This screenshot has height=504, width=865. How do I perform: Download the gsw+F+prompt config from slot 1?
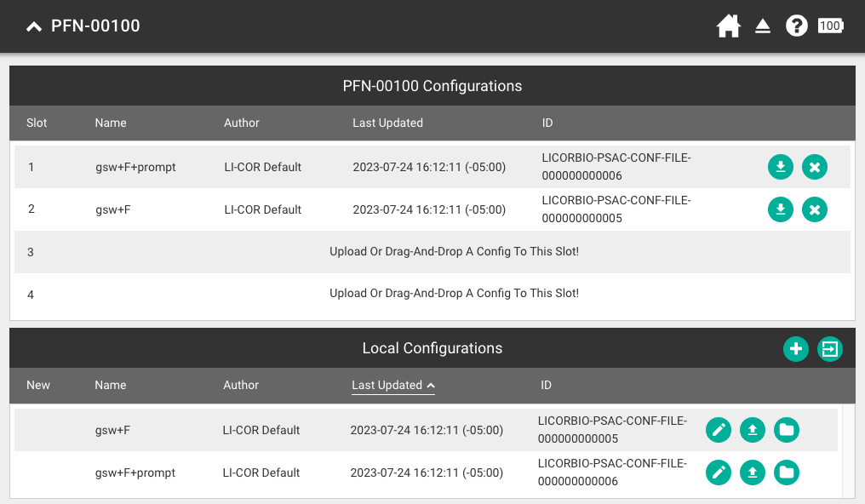(x=781, y=167)
